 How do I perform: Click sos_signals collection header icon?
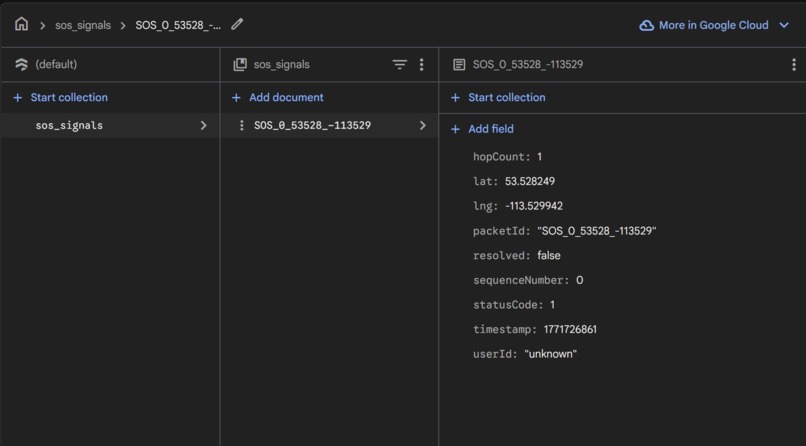click(240, 64)
